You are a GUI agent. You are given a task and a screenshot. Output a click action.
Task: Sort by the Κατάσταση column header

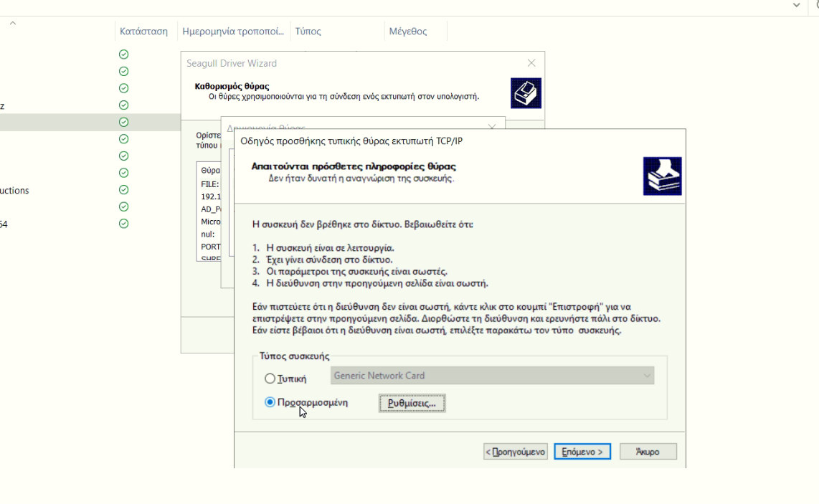[143, 32]
